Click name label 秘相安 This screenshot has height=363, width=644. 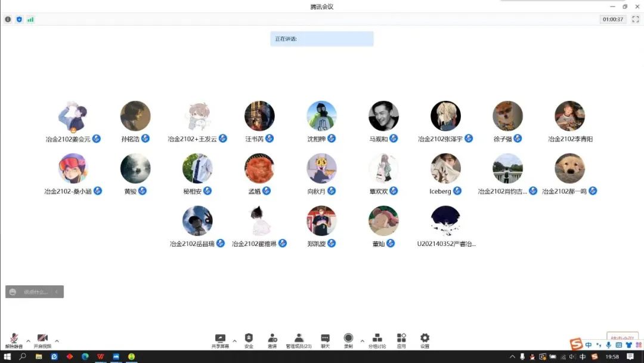(192, 191)
